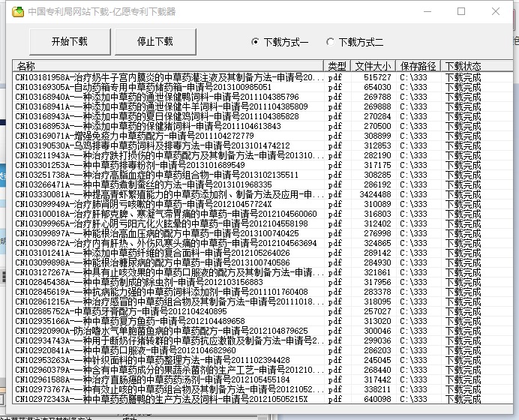519x420 pixels.
Task: Select row CN103211943A 治疗跌打损伤
Action: tap(262, 155)
